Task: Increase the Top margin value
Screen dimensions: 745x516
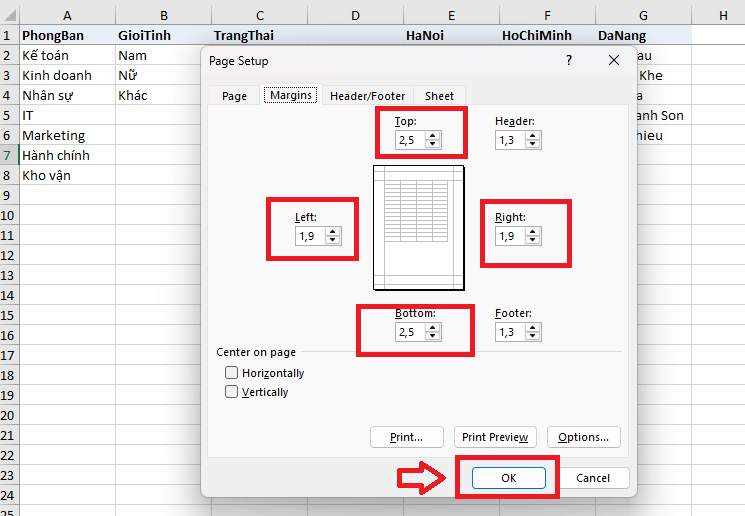Action: click(433, 136)
